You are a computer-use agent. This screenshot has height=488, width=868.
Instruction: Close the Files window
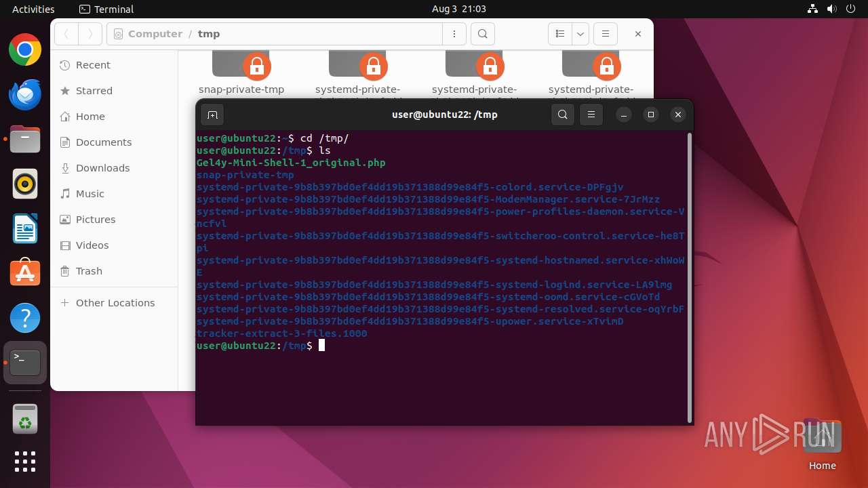click(638, 34)
